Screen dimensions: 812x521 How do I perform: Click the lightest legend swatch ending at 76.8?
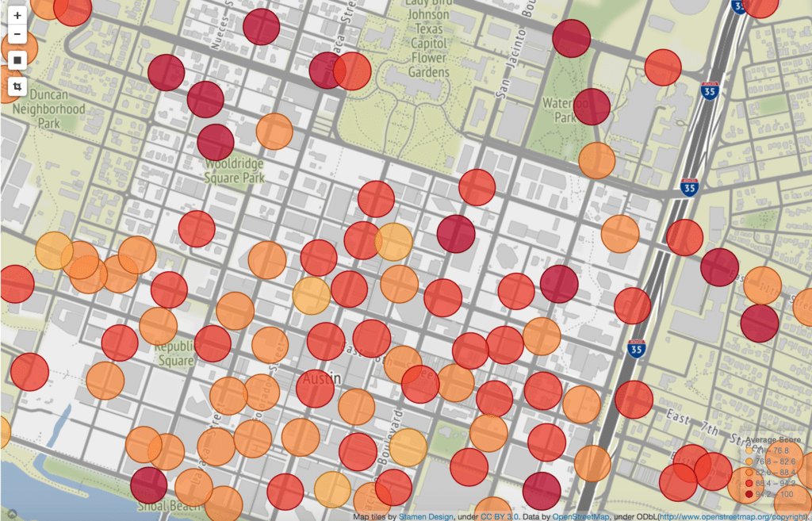click(749, 450)
